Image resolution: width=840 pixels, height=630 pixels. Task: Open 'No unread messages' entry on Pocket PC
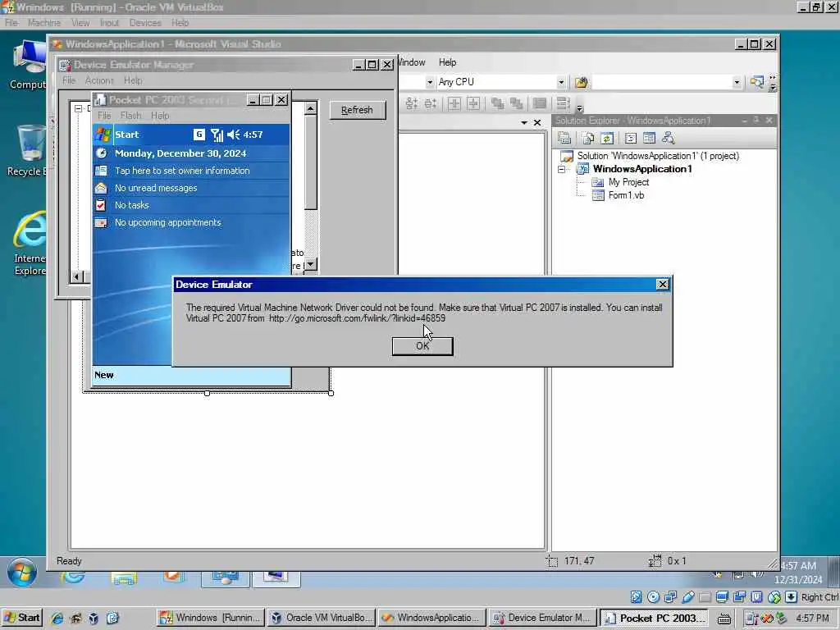(156, 188)
